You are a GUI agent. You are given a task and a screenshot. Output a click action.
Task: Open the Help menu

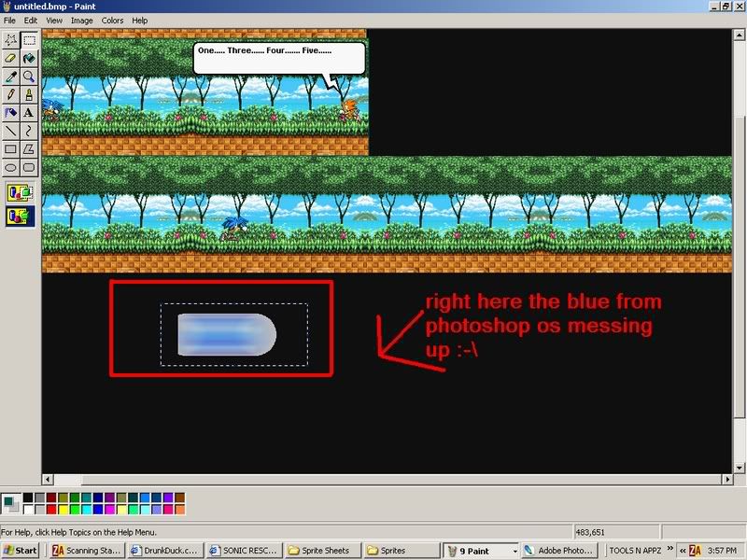tap(139, 21)
